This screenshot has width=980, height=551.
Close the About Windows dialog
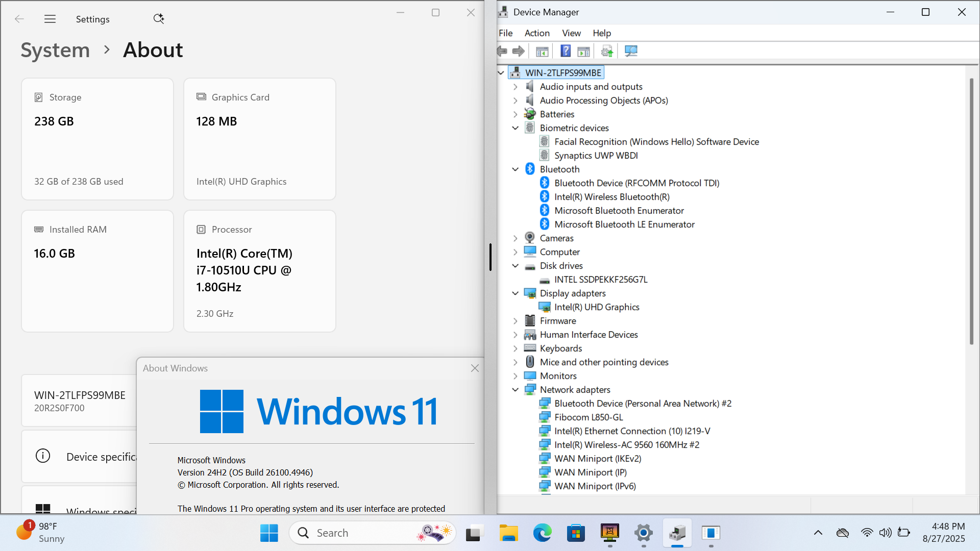tap(475, 368)
